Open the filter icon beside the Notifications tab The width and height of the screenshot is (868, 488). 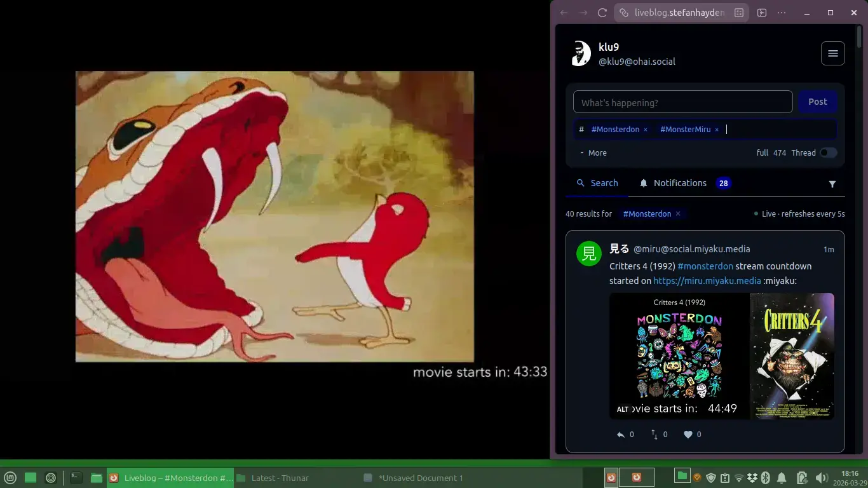pyautogui.click(x=832, y=184)
